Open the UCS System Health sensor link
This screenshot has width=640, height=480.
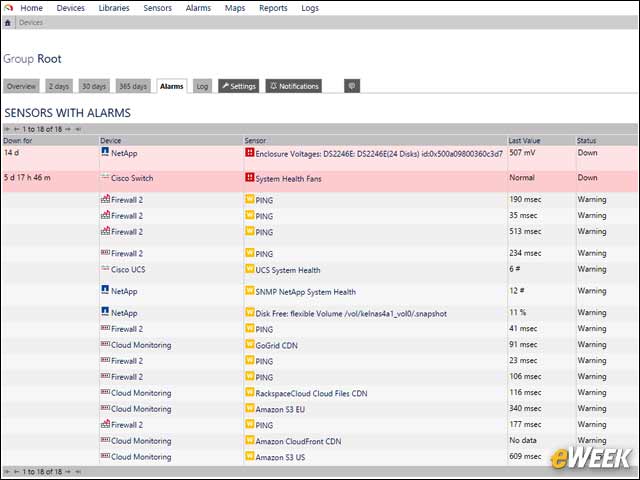coord(288,270)
